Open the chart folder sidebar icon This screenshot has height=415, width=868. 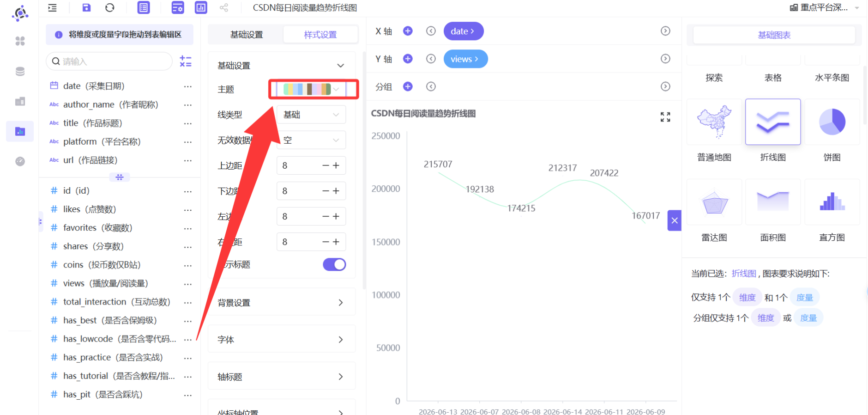(20, 131)
